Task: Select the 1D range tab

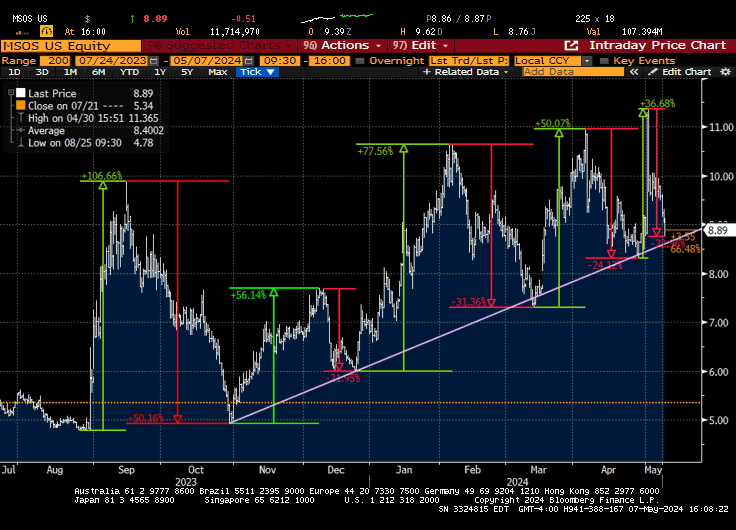Action: coord(15,72)
